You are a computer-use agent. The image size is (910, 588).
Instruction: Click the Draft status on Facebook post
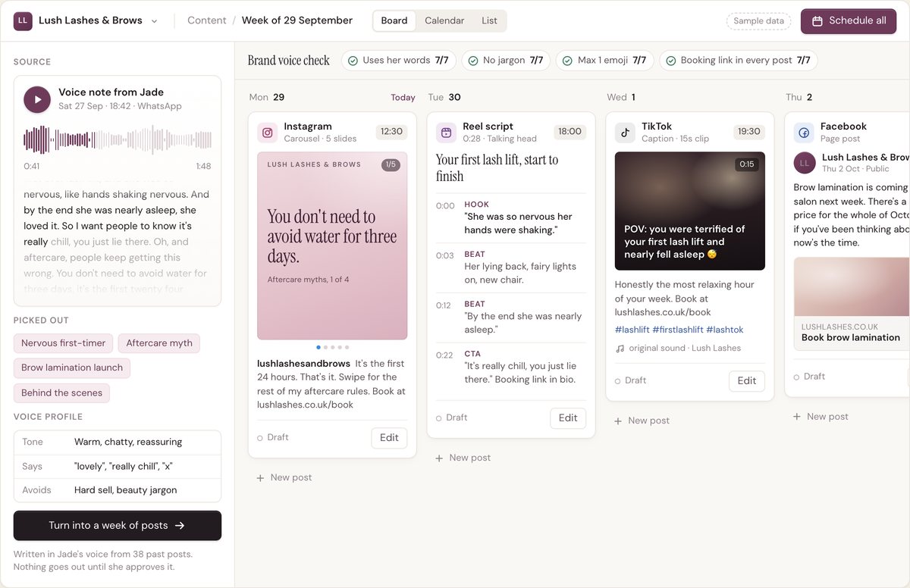[x=810, y=377]
